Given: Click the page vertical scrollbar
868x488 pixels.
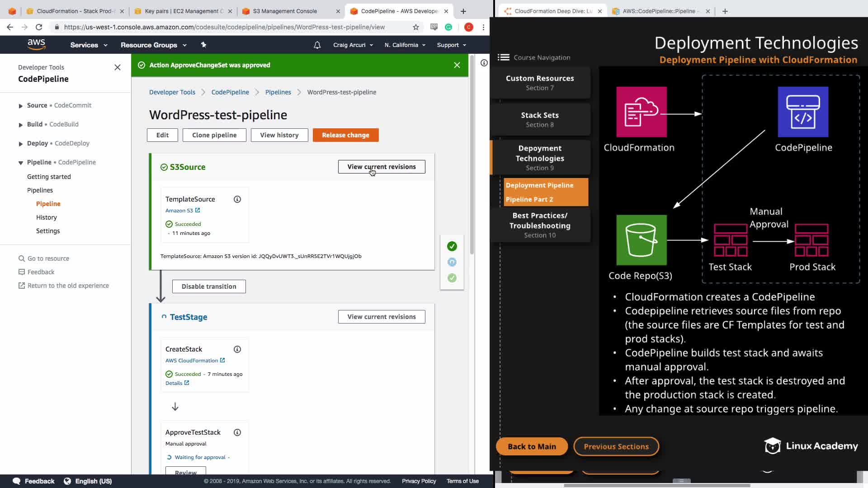Looking at the screenshot, I should coord(472,154).
